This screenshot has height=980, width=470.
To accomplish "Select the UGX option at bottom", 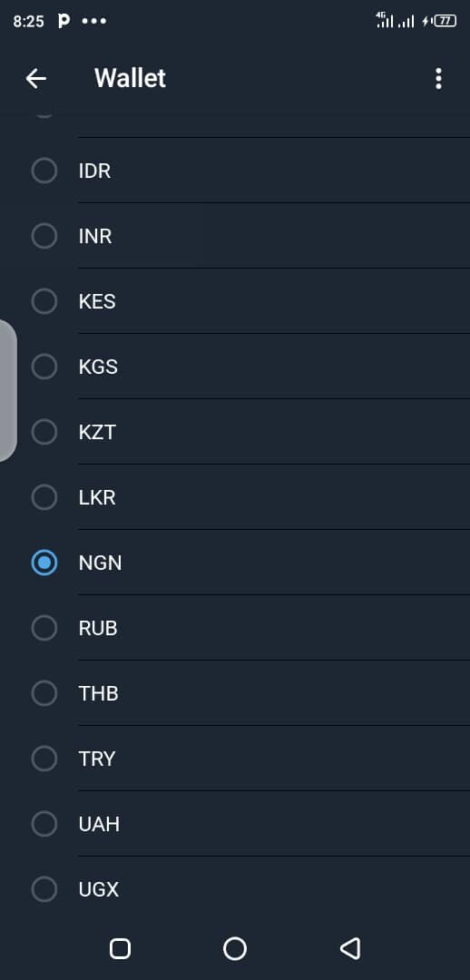I will [x=44, y=889].
